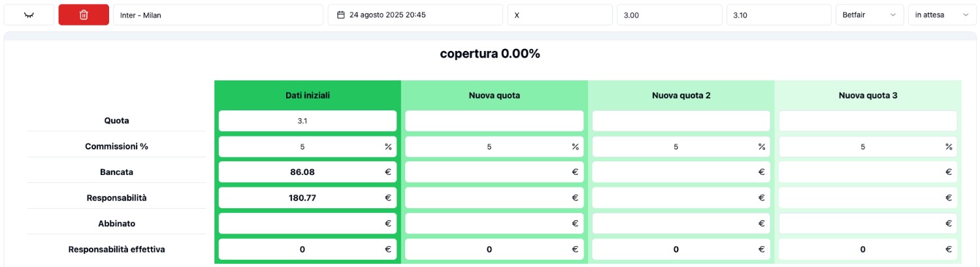Viewport: 980px width, 267px height.
Task: Click the calendar icon in date field
Action: tap(340, 15)
